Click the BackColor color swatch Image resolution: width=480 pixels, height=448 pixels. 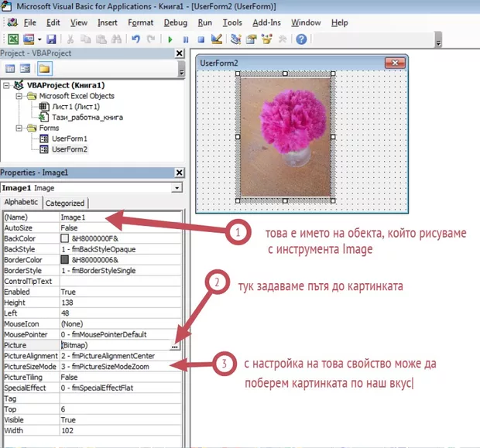[x=66, y=238]
